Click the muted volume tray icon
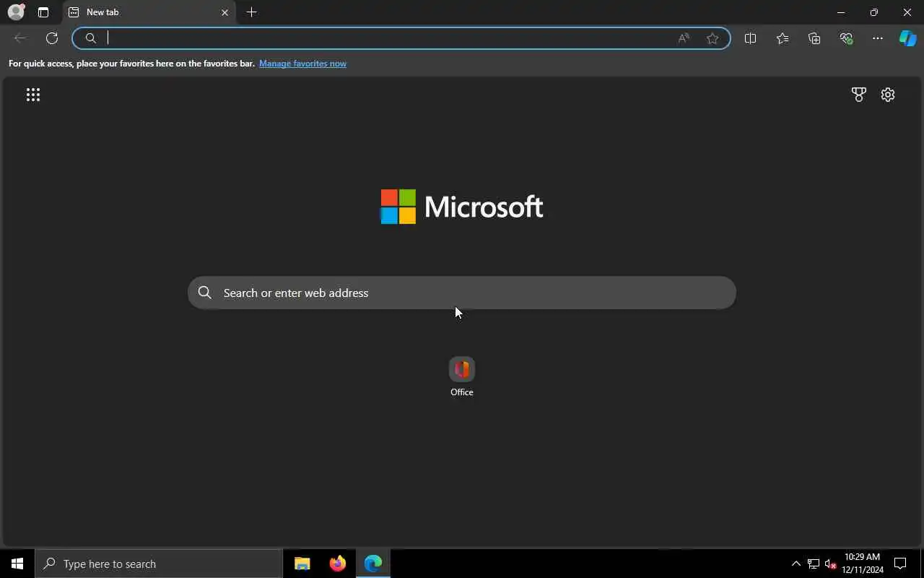Image resolution: width=924 pixels, height=578 pixels. click(x=830, y=564)
